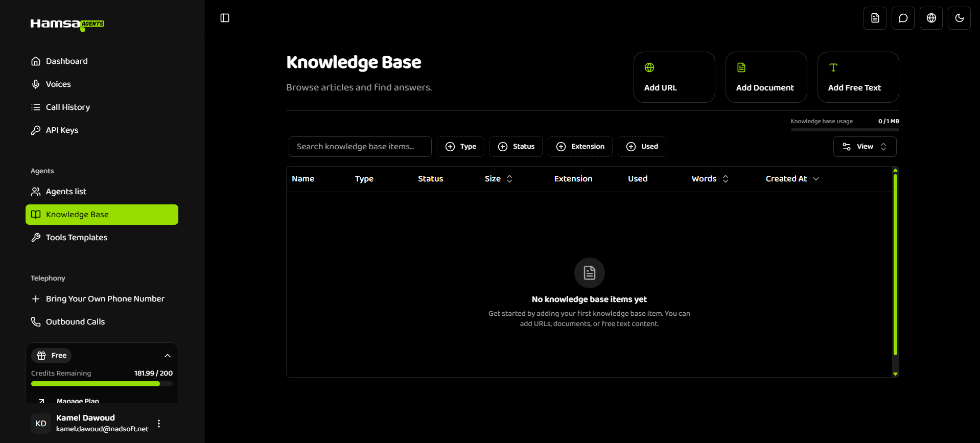Click the scrollbar down arrow
The image size is (980, 443).
895,374
